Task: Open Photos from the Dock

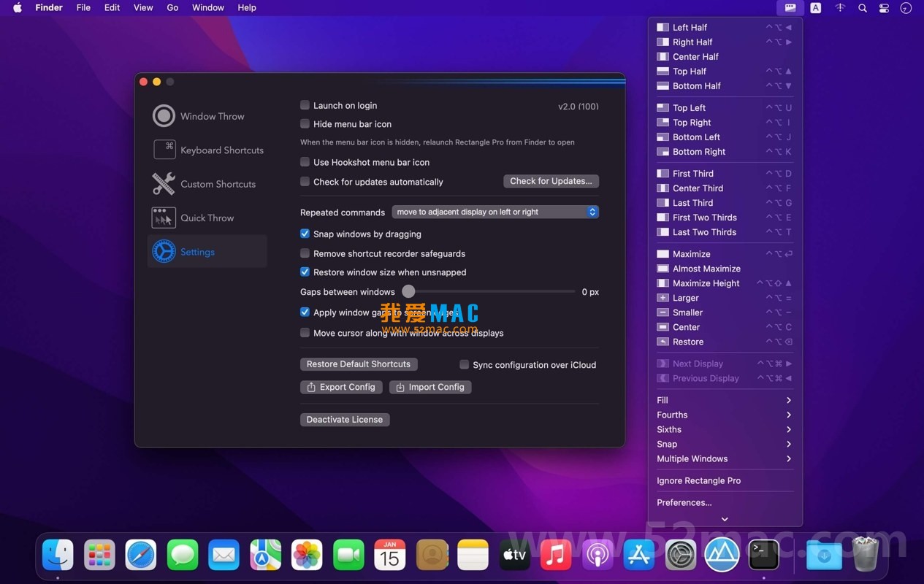Action: click(x=307, y=556)
